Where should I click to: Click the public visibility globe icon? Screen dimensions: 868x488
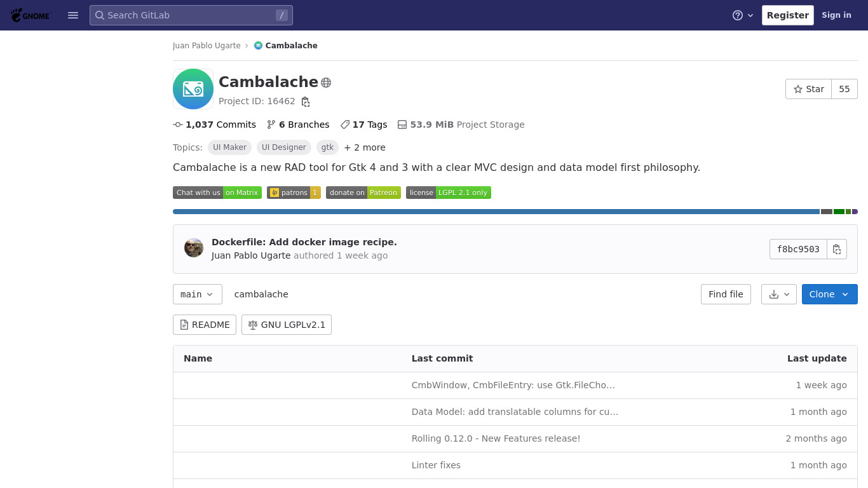coord(326,83)
